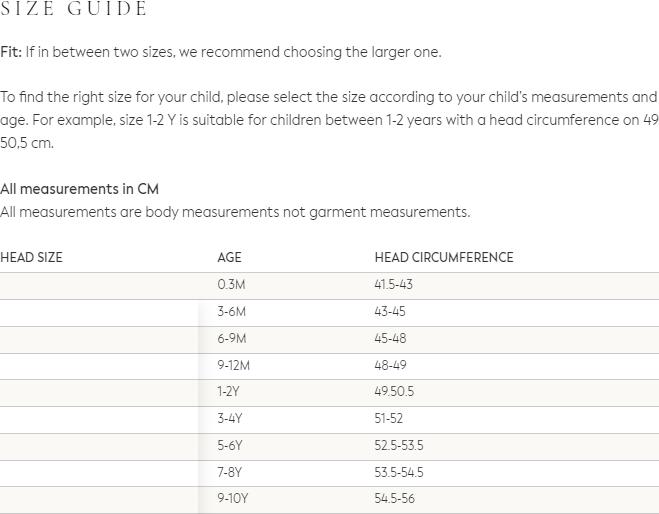Screen dimensions: 659x514
Task: Click the AGE column header
Action: pos(229,258)
